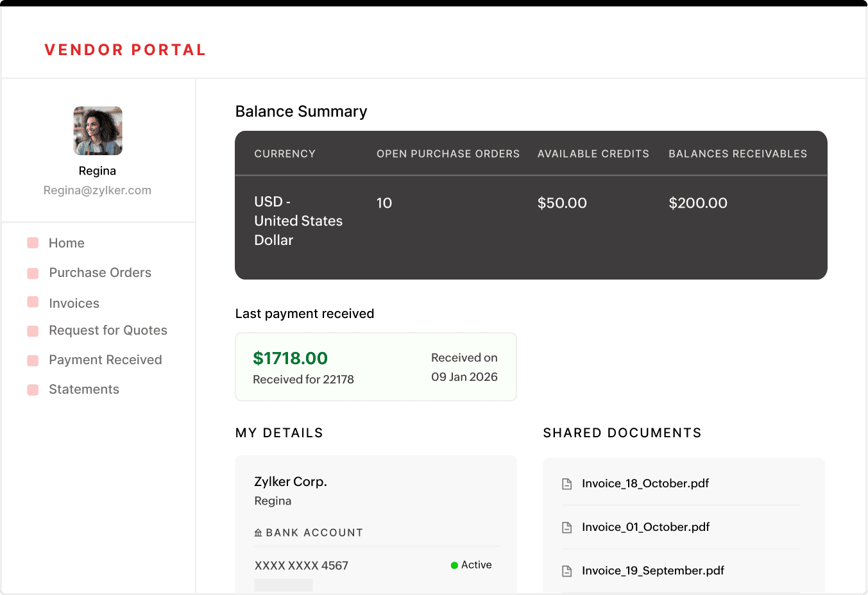Click Regina's profile picture
Image resolution: width=868 pixels, height=595 pixels.
(x=97, y=130)
